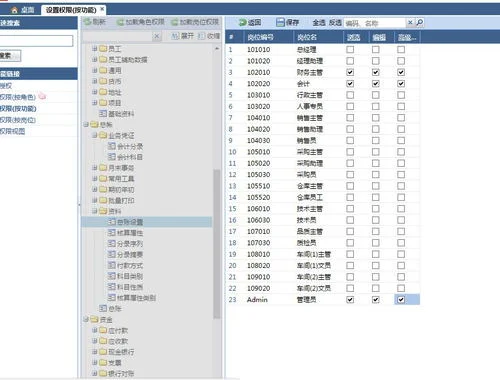Image resolution: width=500 pixels, height=380 pixels.
Task: Toggle last checkbox in Admin row
Action: [401, 300]
